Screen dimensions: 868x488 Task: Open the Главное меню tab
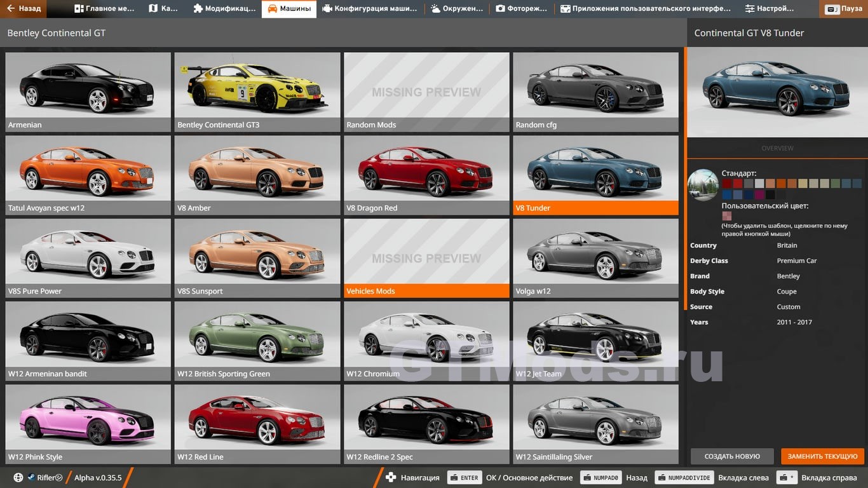coord(104,9)
